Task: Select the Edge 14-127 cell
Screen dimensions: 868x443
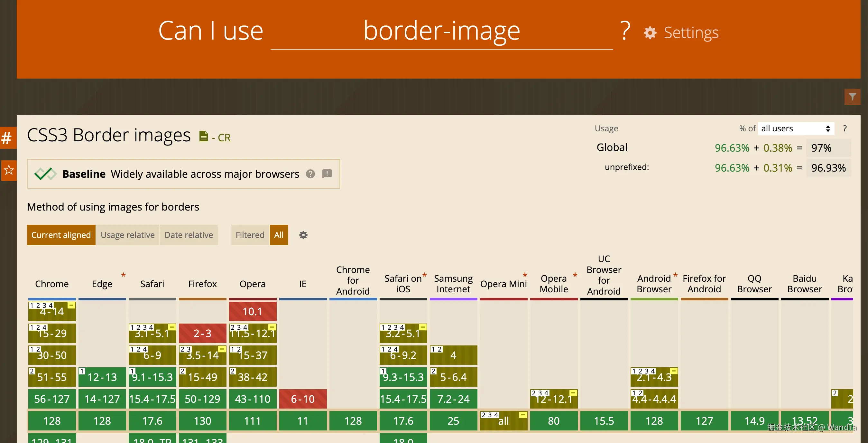Action: click(102, 399)
